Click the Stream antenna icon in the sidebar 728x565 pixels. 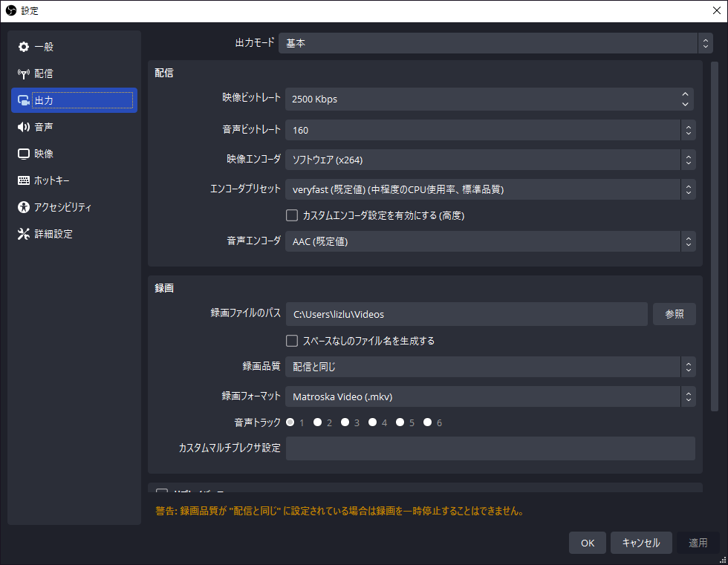tap(23, 74)
